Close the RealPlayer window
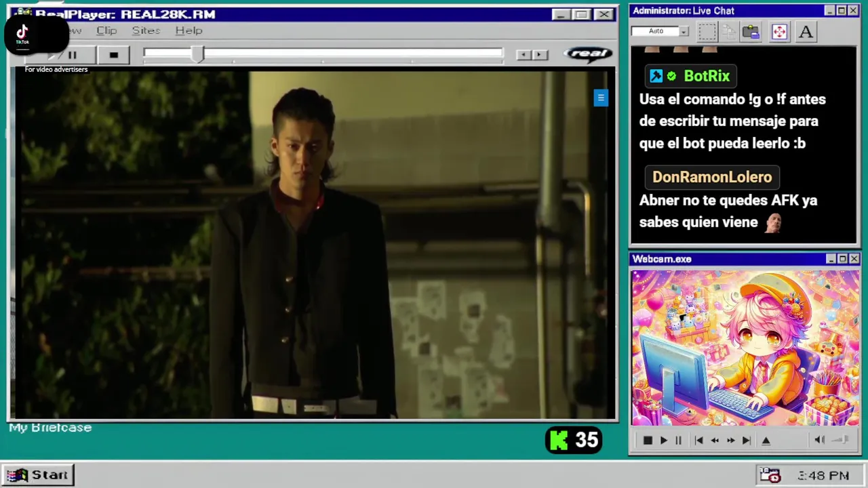Image resolution: width=868 pixels, height=488 pixels. [604, 14]
